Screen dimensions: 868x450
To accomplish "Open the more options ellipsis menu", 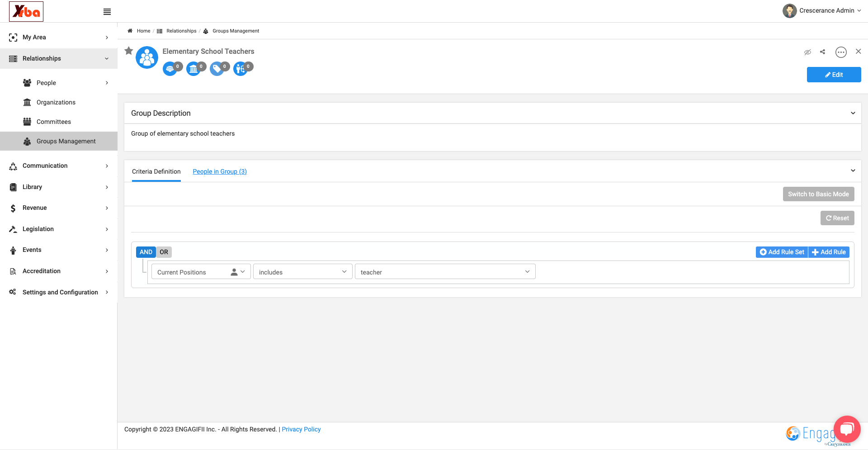I will 841,52.
